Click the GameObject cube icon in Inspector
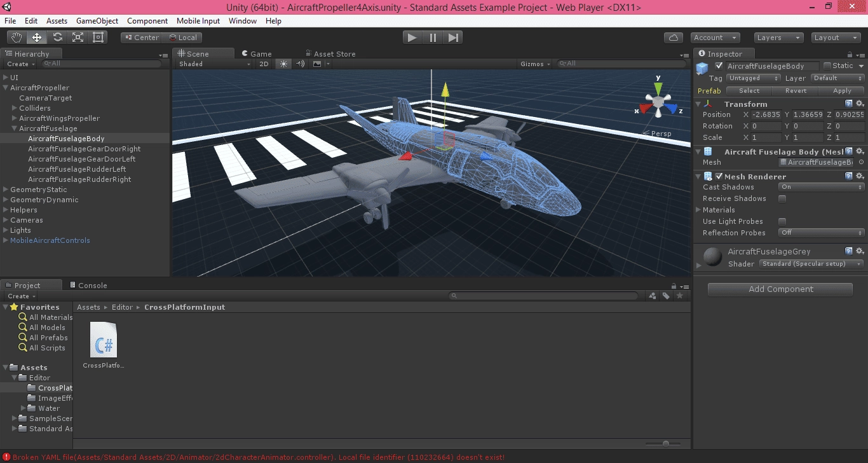 (x=702, y=68)
